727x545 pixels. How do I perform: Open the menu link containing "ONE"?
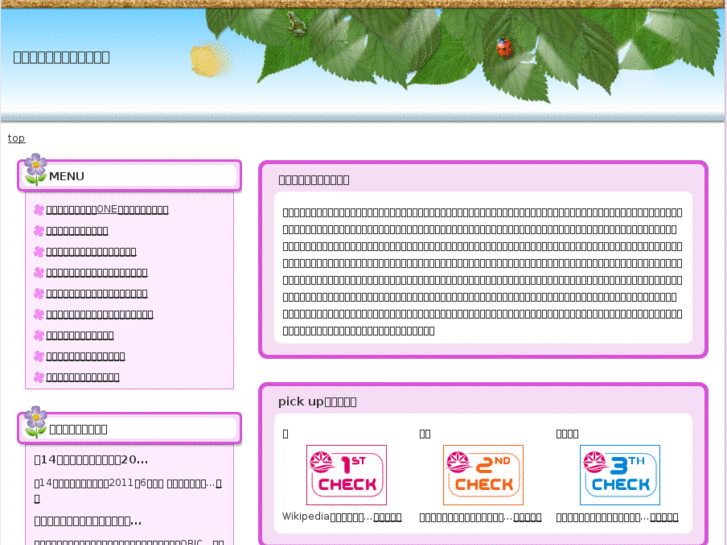[x=107, y=210]
